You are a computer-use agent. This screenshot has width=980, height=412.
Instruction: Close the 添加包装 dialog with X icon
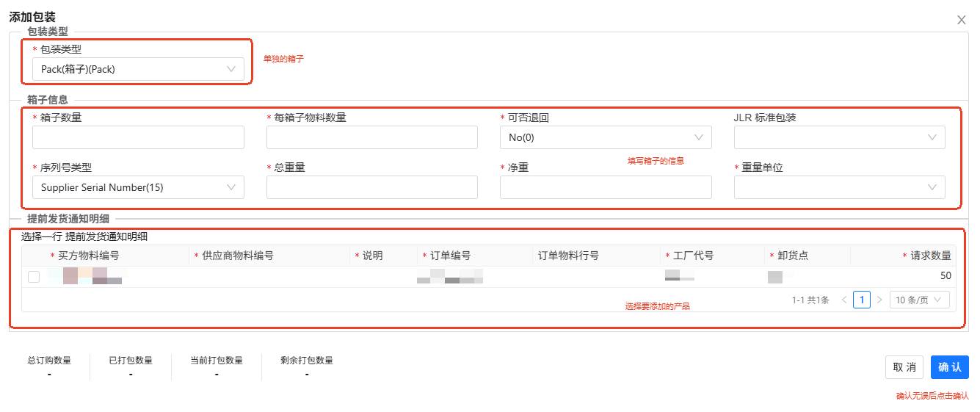(961, 20)
